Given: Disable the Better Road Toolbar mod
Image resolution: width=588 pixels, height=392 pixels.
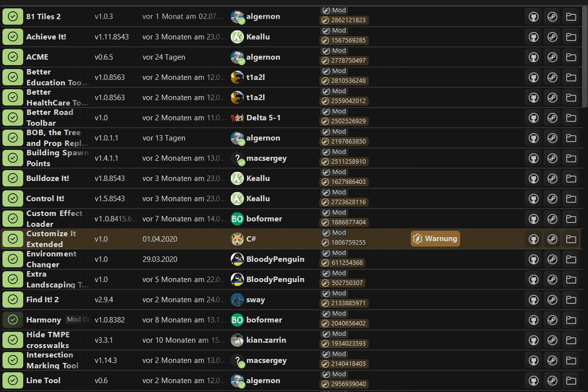Looking at the screenshot, I should (x=13, y=117).
